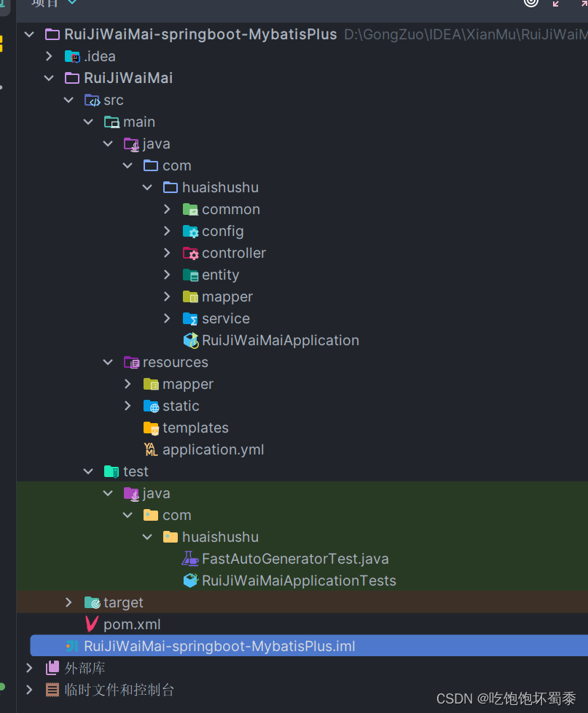Click the service package folder icon
This screenshot has height=713, width=588.
tap(190, 319)
